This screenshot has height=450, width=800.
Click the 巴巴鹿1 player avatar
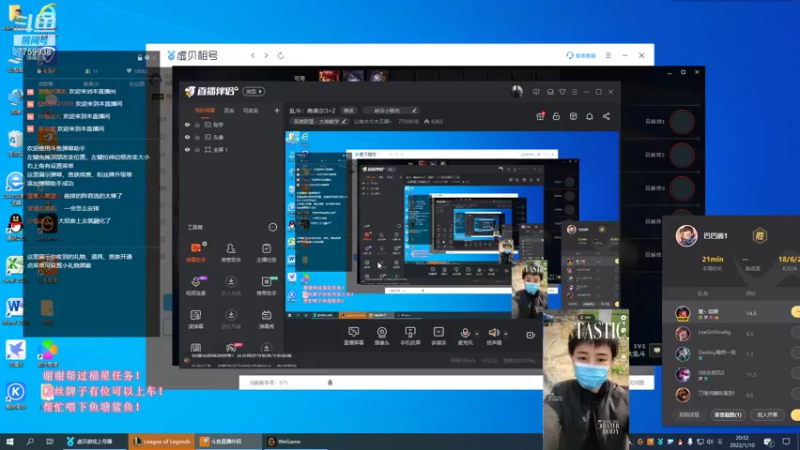pyautogui.click(x=686, y=236)
